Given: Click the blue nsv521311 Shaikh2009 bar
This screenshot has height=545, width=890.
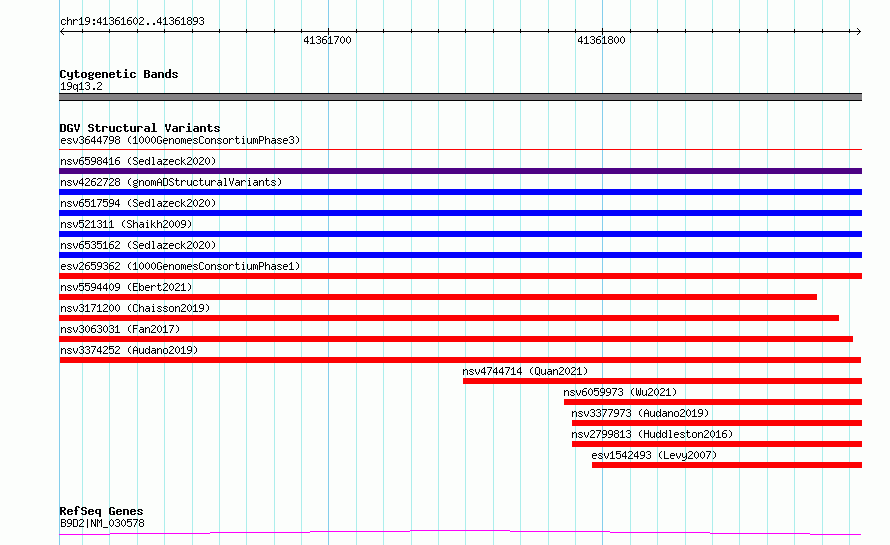Looking at the screenshot, I should [460, 234].
